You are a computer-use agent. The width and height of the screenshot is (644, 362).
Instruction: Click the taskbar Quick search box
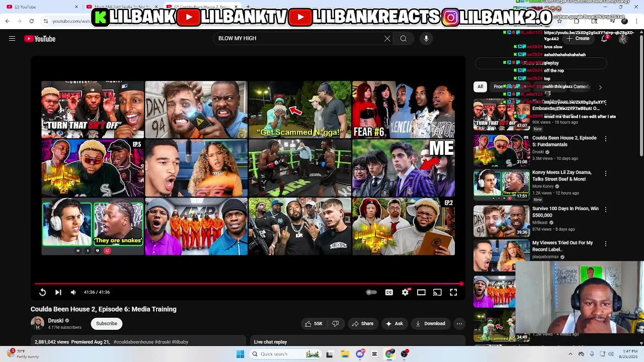click(x=286, y=354)
